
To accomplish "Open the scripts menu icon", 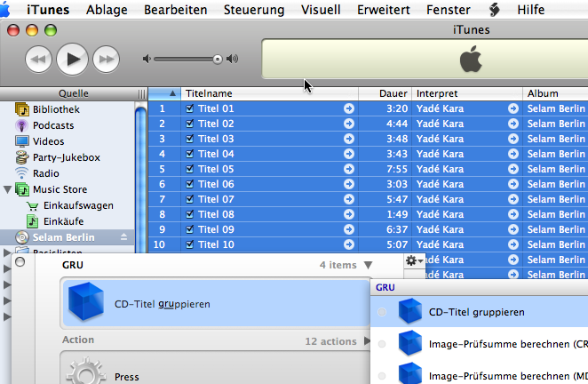I will 494,10.
